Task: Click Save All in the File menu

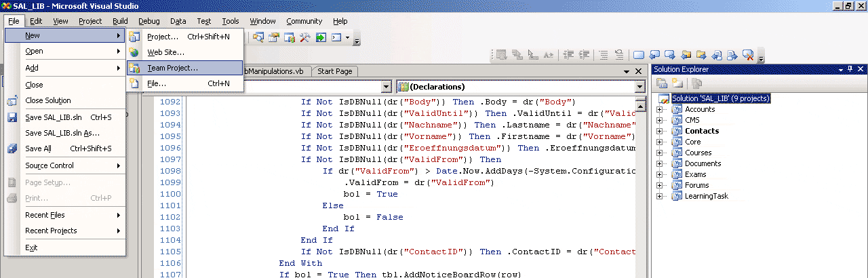Action: 64,148
